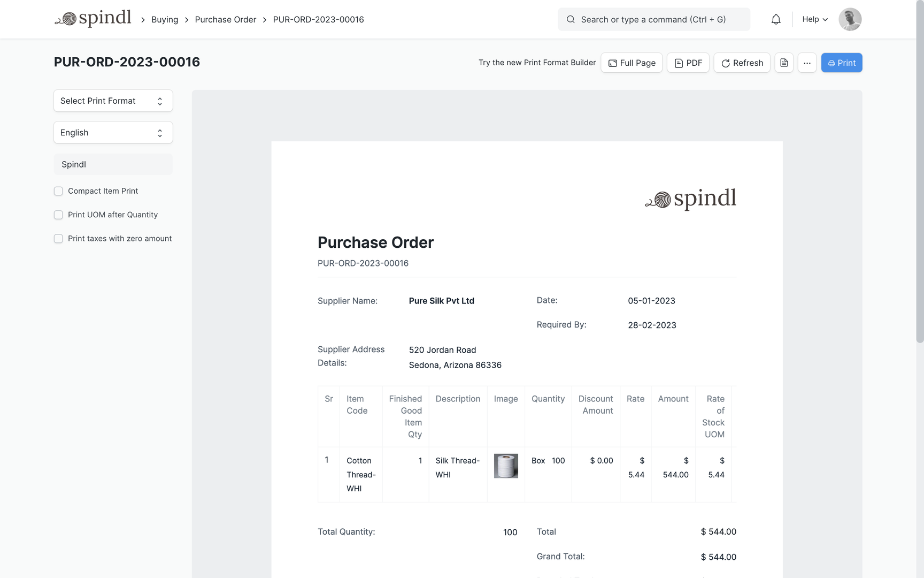Check Print taxes with zero amount
The image size is (924, 578).
58,239
